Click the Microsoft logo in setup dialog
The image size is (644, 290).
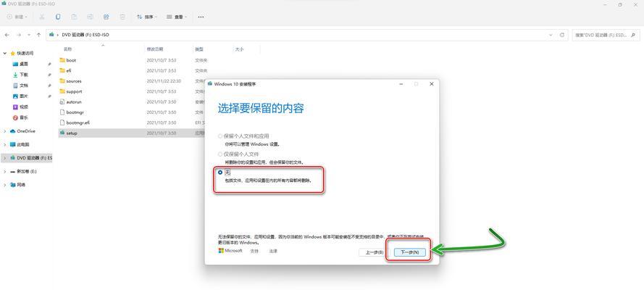pyautogui.click(x=221, y=250)
